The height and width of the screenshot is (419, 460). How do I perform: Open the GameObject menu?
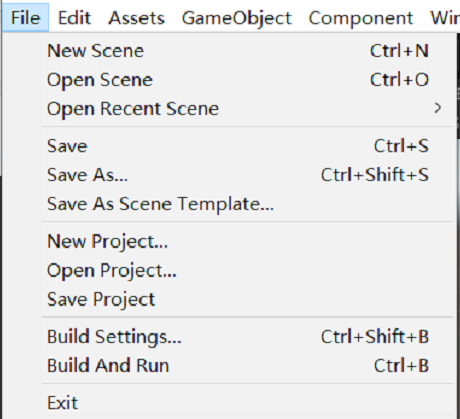(x=237, y=18)
